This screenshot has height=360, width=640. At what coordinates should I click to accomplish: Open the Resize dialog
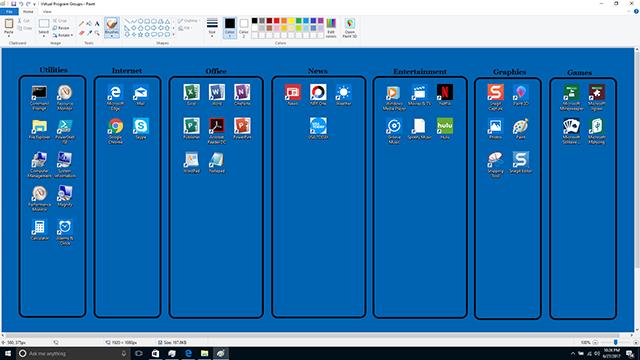pos(61,28)
